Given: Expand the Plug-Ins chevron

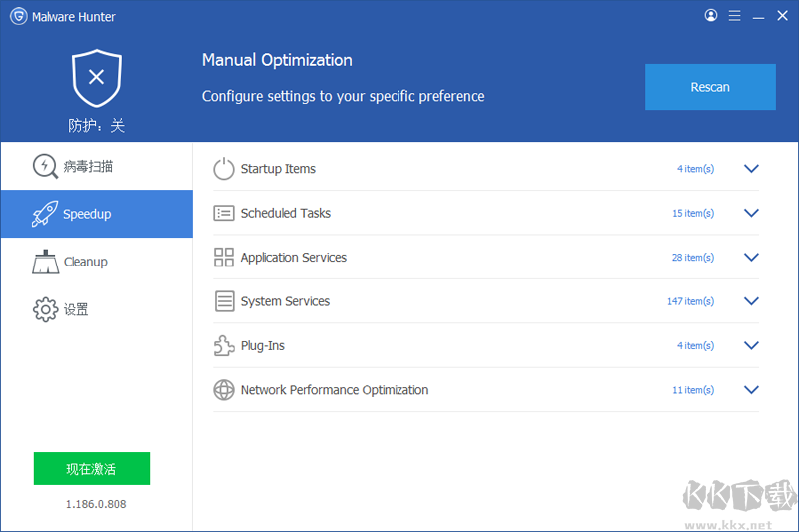Looking at the screenshot, I should (x=752, y=346).
